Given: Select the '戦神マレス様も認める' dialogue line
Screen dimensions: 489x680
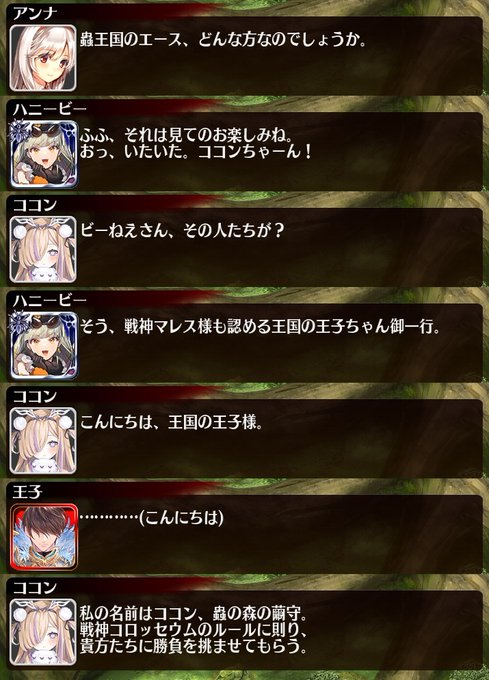Looking at the screenshot, I should tap(260, 327).
